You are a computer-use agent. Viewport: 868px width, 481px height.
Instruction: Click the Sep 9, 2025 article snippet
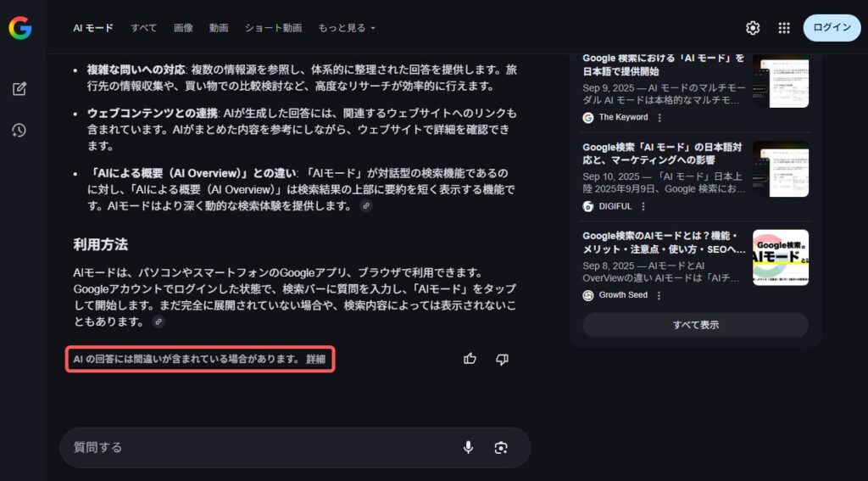[665, 93]
